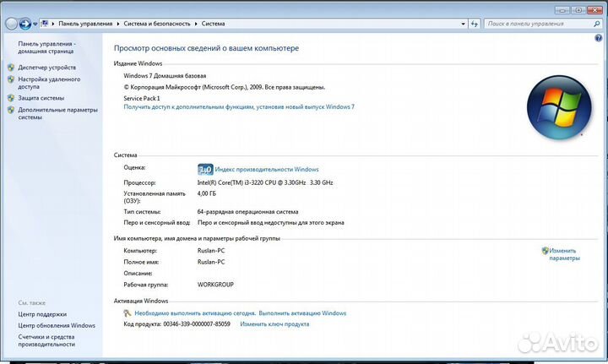The width and height of the screenshot is (608, 364).
Task: Open Центр обновления Windows link
Action: pyautogui.click(x=57, y=325)
